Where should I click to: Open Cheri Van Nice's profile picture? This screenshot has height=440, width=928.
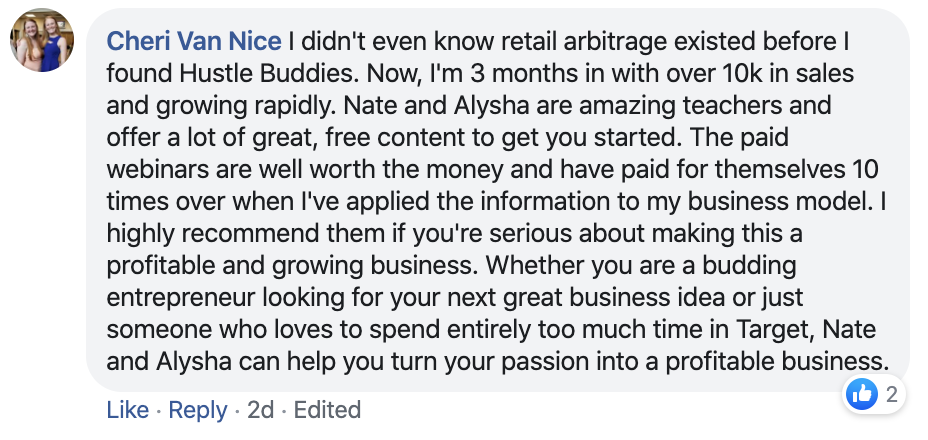coord(42,40)
